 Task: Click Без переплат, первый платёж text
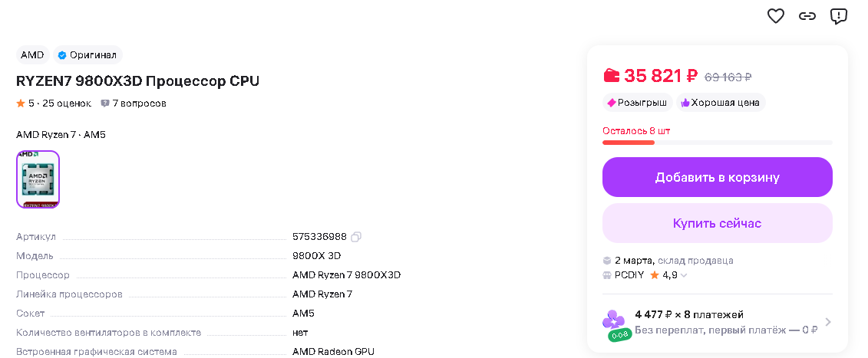click(x=726, y=330)
